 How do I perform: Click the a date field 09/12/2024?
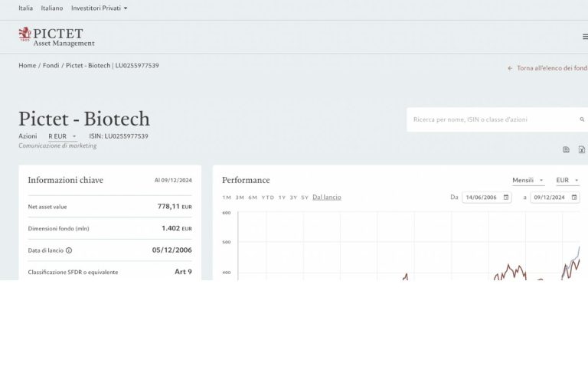tap(555, 197)
